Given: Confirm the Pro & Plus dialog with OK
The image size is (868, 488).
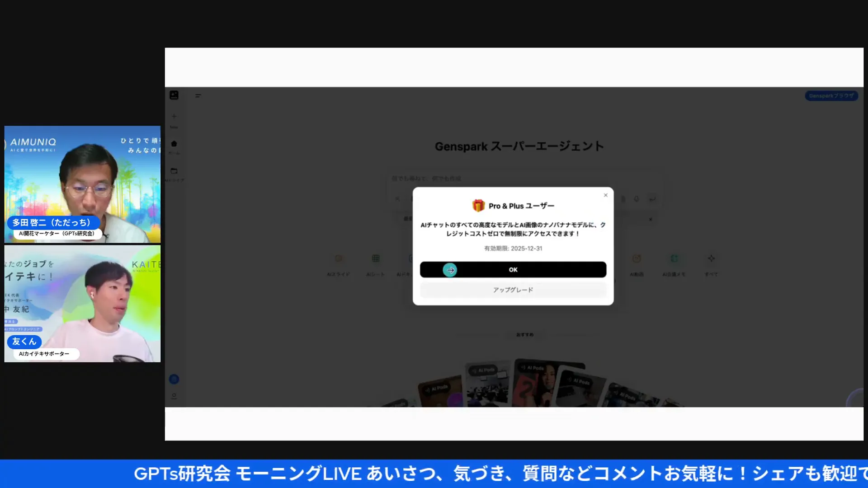Looking at the screenshot, I should coord(513,270).
